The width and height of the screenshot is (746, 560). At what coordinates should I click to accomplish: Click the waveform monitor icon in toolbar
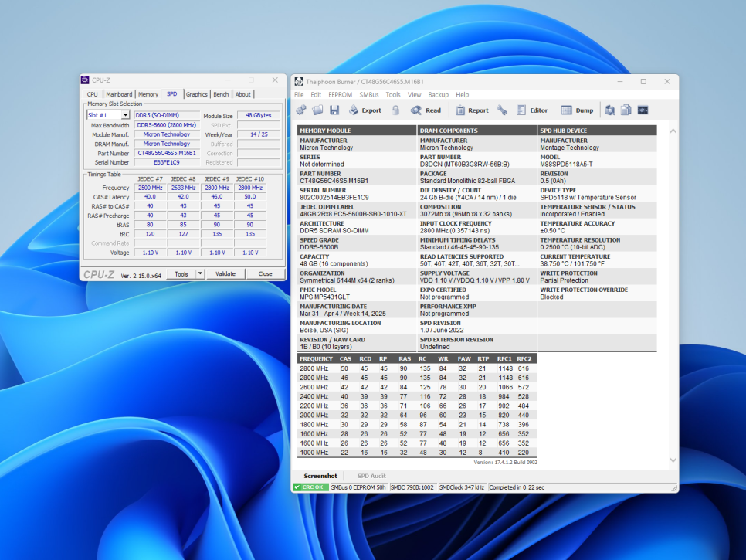pyautogui.click(x=643, y=110)
